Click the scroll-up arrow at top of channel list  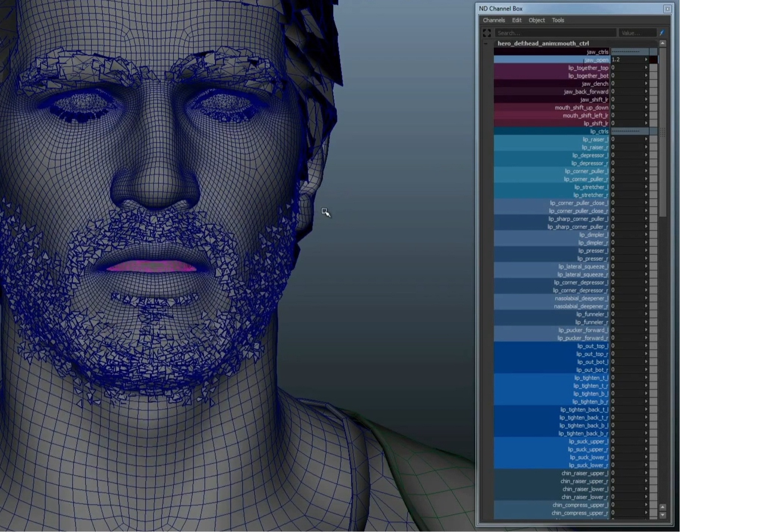pos(662,44)
